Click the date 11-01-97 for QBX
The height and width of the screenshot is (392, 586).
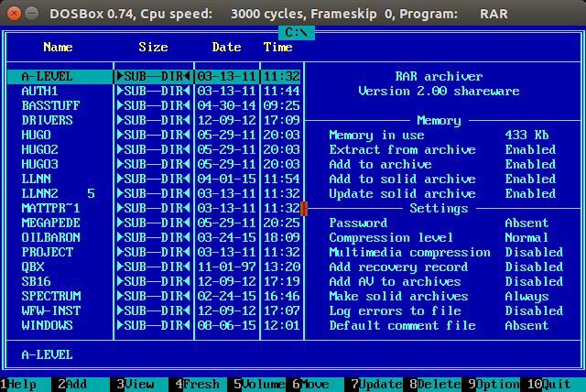coord(226,267)
